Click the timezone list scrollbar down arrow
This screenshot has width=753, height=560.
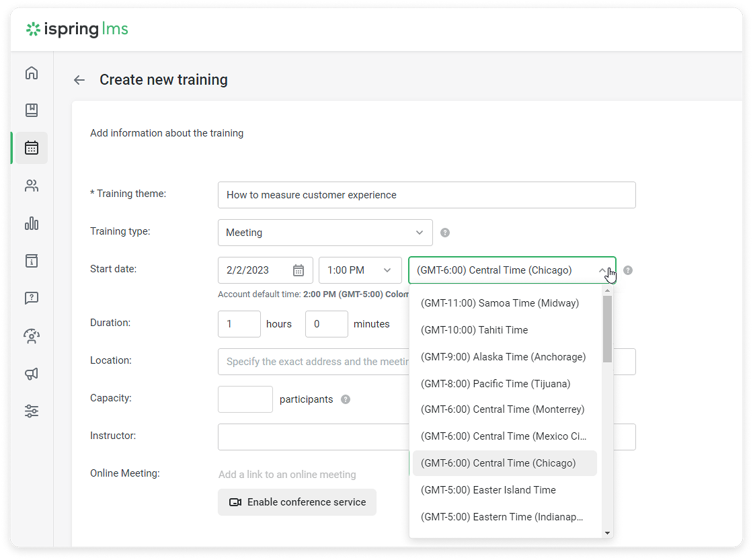pyautogui.click(x=607, y=532)
